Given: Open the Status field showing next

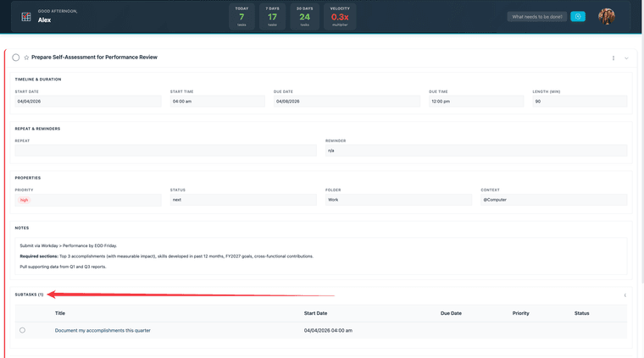Looking at the screenshot, I should (243, 200).
